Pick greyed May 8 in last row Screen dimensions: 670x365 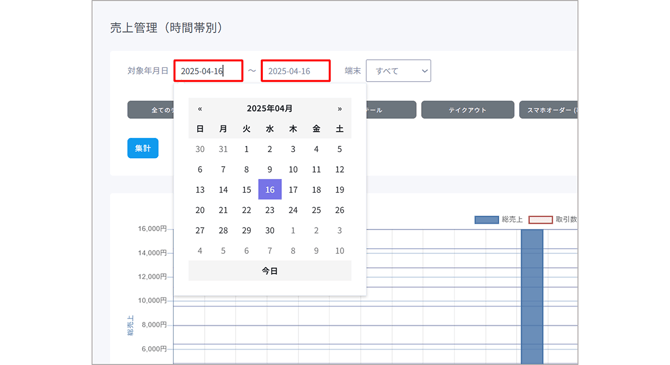point(293,251)
